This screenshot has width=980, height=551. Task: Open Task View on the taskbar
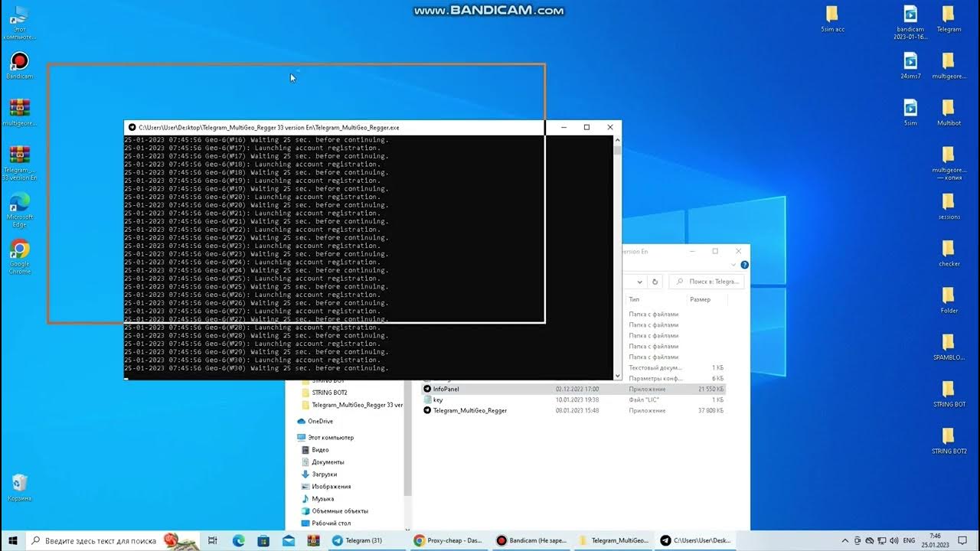click(x=213, y=540)
